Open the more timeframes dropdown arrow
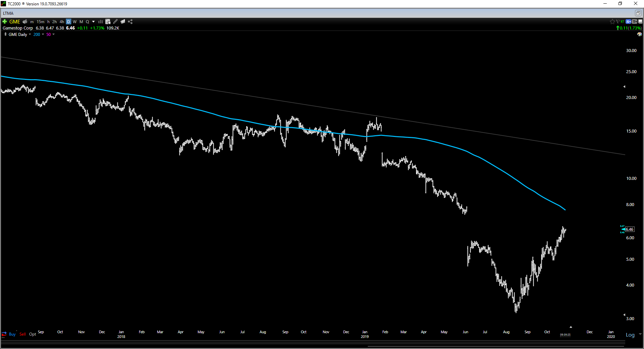This screenshot has width=644, height=349. pos(94,21)
